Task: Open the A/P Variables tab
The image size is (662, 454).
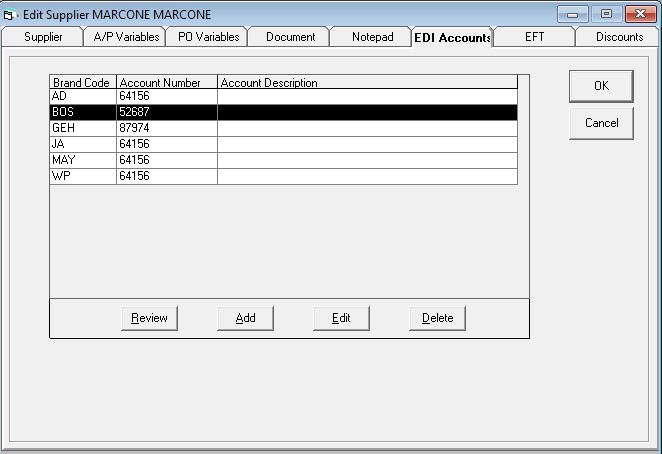Action: 126,37
